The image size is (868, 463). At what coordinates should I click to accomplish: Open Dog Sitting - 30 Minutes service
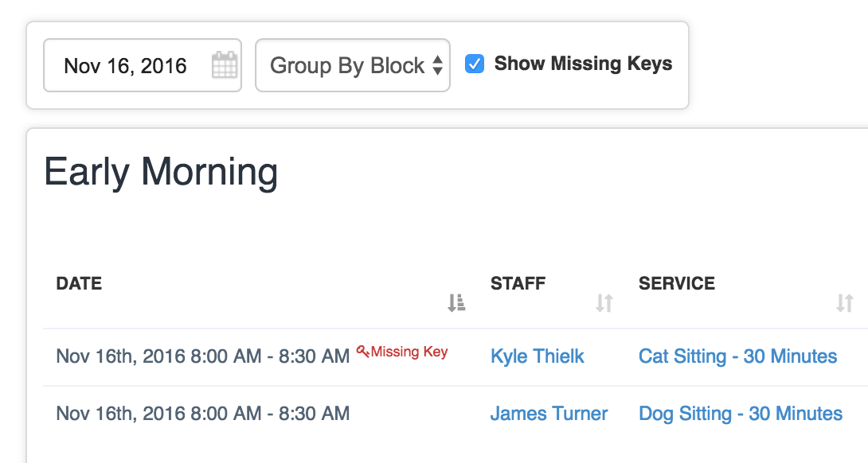pos(740,413)
